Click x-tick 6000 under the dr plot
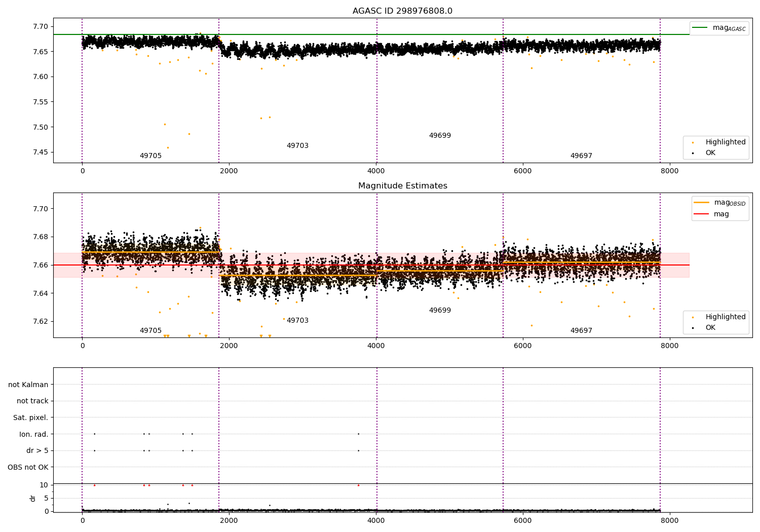This screenshot has height=532, width=760. (x=523, y=521)
